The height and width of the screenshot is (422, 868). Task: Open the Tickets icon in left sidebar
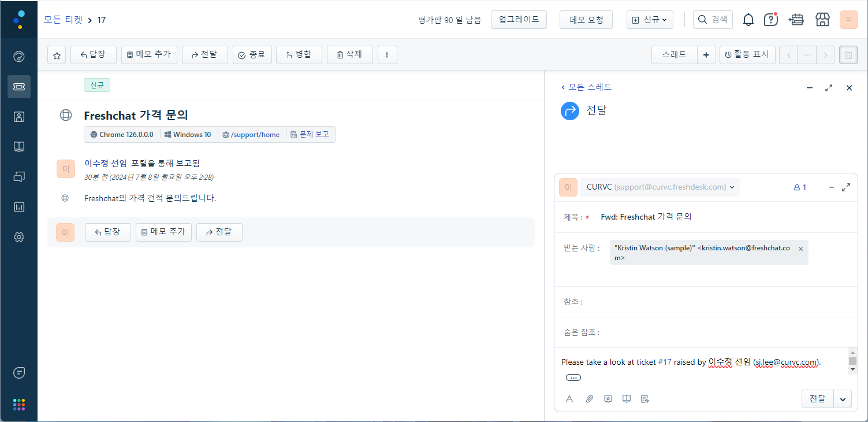[19, 87]
